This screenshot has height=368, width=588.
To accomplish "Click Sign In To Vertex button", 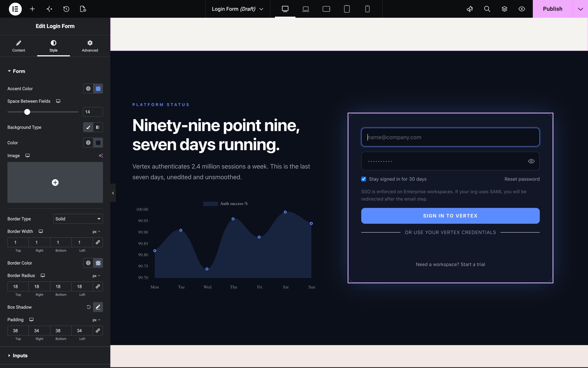I will point(450,216).
